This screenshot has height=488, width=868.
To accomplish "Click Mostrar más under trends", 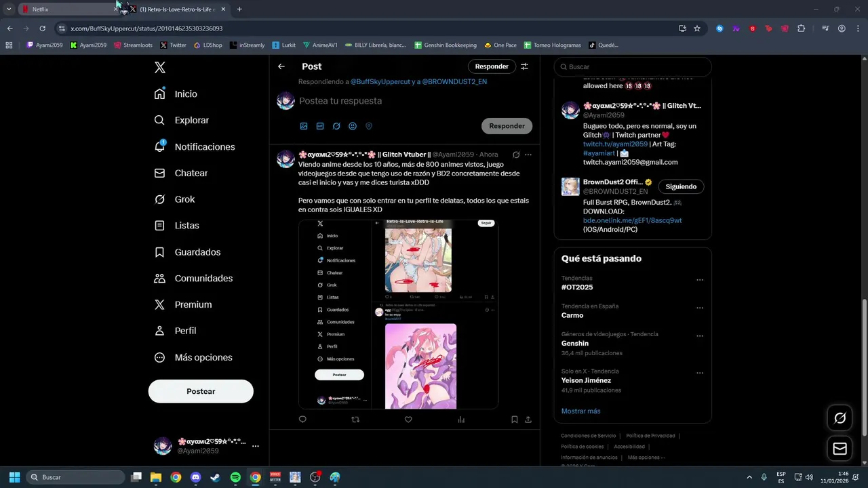I will click(580, 411).
